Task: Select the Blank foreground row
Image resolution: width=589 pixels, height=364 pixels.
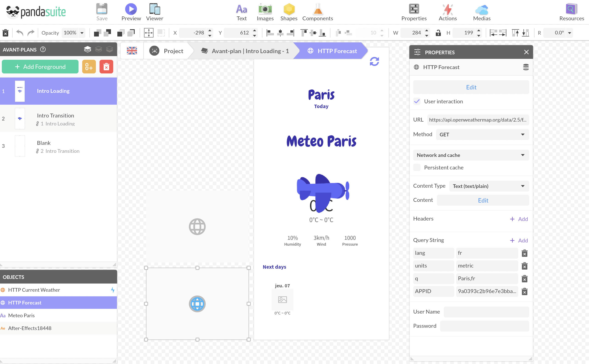Action: pos(58,146)
